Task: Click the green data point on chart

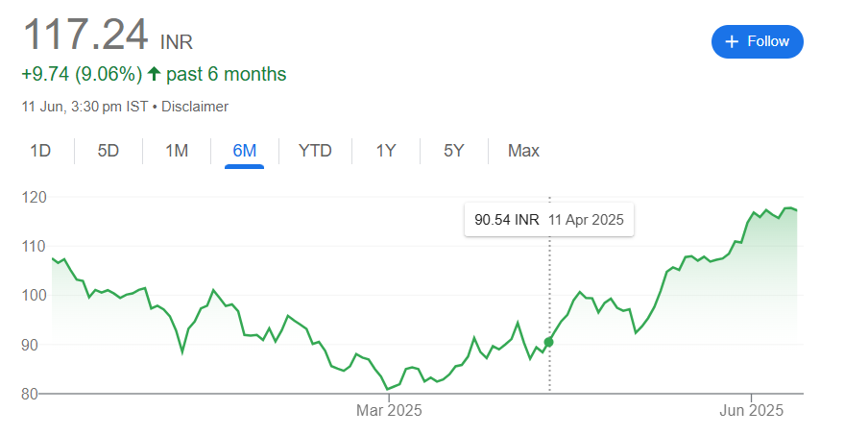Action: (x=548, y=342)
